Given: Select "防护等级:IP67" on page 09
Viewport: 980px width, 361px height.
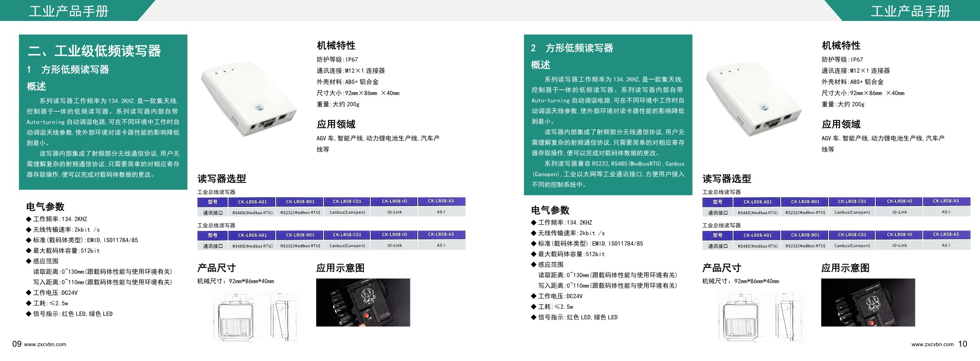Looking at the screenshot, I should (x=337, y=60).
